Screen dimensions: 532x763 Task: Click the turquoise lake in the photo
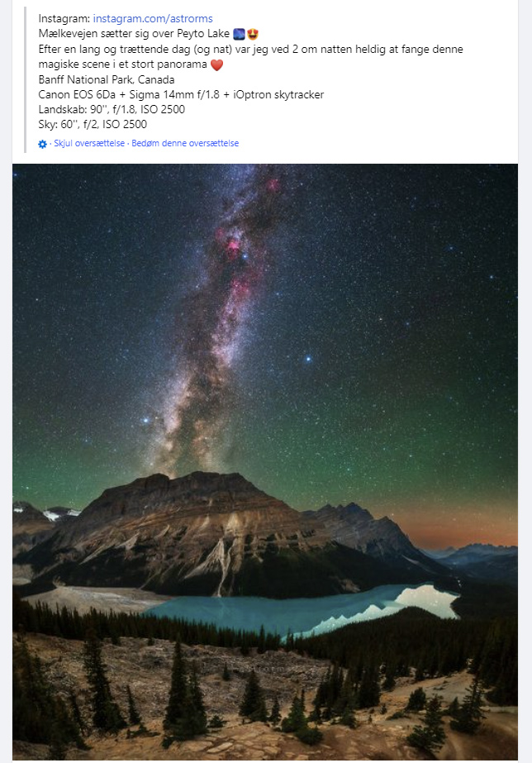point(302,611)
